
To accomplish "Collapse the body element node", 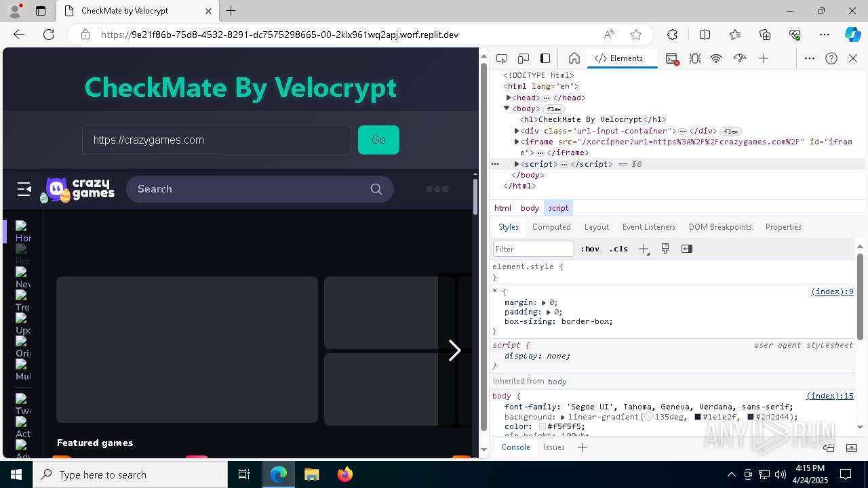I will [507, 108].
